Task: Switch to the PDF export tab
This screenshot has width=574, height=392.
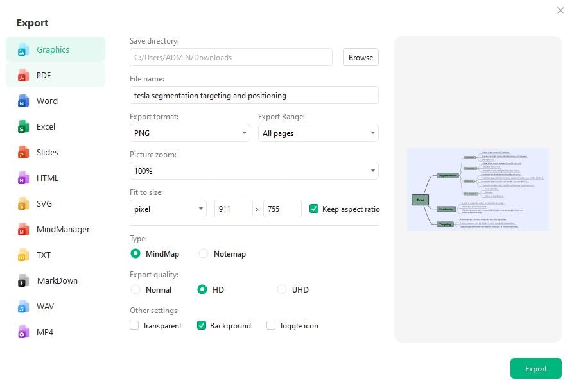Action: pos(56,75)
